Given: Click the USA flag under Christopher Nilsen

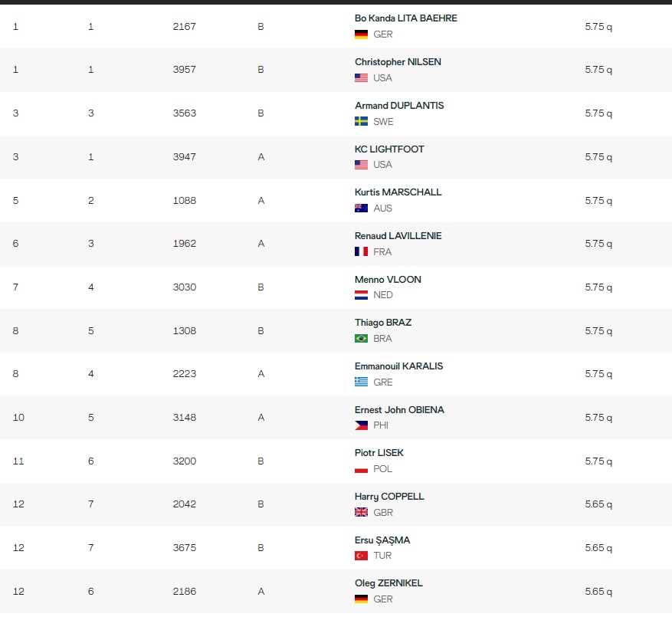Looking at the screenshot, I should pos(361,78).
